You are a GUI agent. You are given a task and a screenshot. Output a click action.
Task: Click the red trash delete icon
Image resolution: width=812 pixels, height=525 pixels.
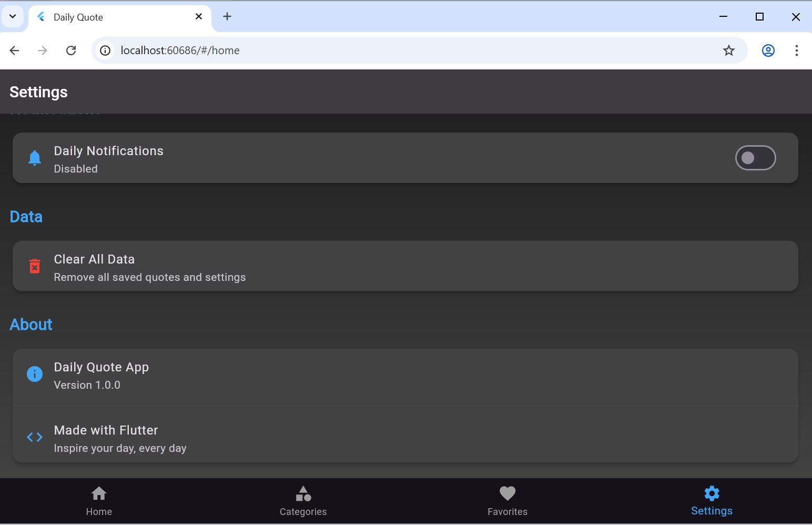pos(35,266)
